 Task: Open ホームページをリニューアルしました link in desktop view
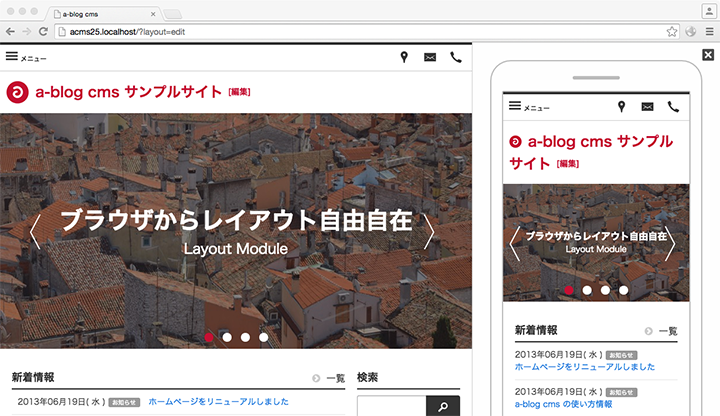coord(219,402)
